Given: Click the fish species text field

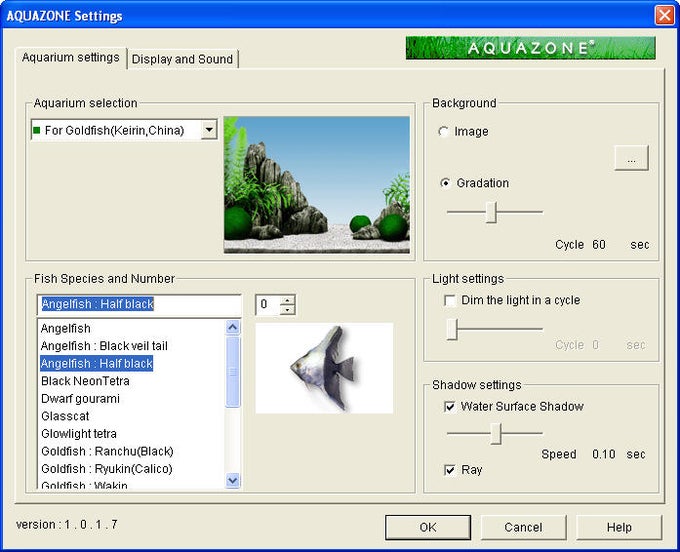Looking at the screenshot, I should tap(139, 304).
